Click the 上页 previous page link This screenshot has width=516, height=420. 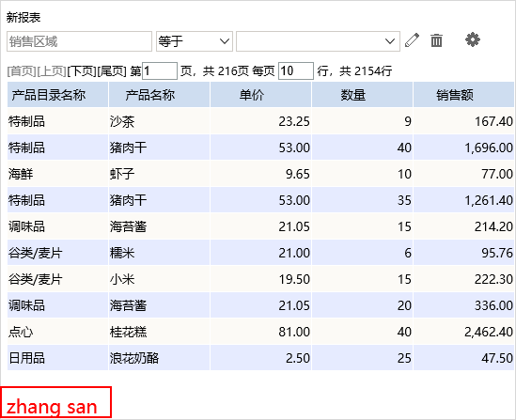coord(52,71)
